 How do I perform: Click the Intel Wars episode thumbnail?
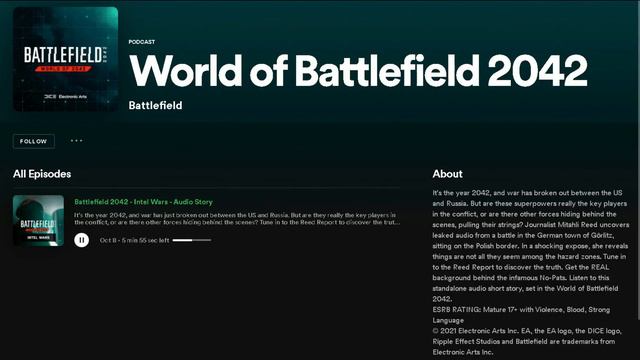pyautogui.click(x=38, y=220)
